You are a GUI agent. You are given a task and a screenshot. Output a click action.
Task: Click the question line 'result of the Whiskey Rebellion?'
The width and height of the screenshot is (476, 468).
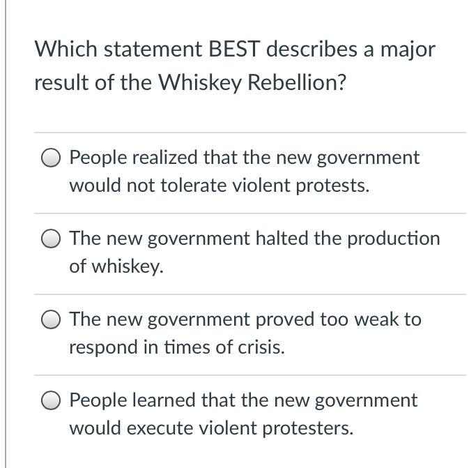(190, 83)
